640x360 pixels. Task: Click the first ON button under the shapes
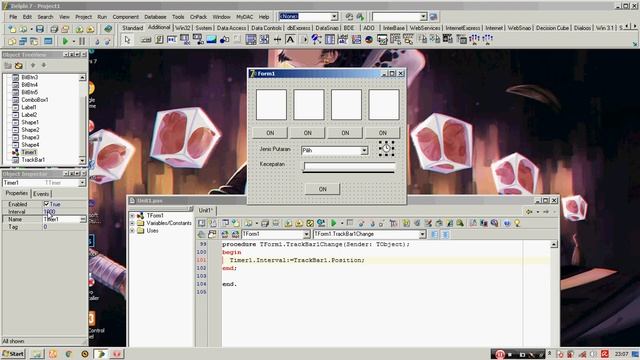(x=270, y=133)
